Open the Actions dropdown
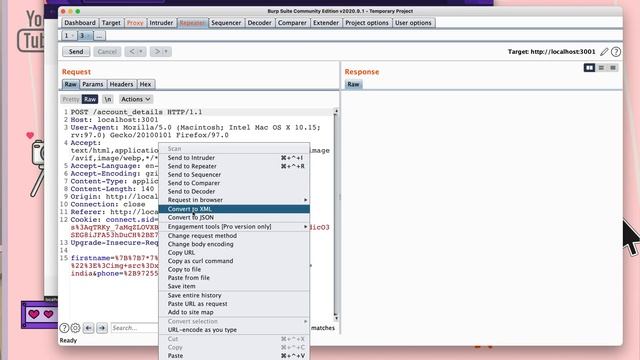 [x=136, y=99]
